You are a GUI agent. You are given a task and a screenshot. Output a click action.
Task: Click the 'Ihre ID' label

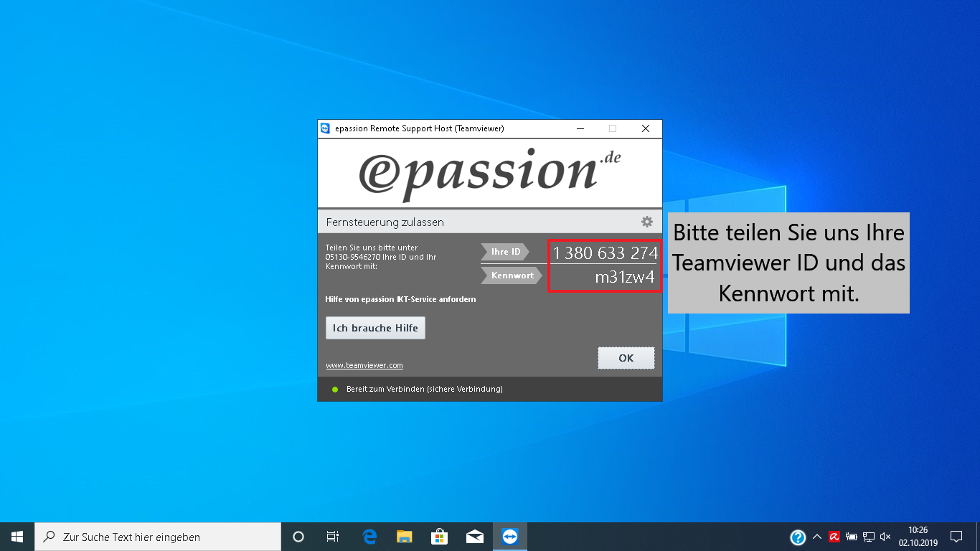coord(505,252)
